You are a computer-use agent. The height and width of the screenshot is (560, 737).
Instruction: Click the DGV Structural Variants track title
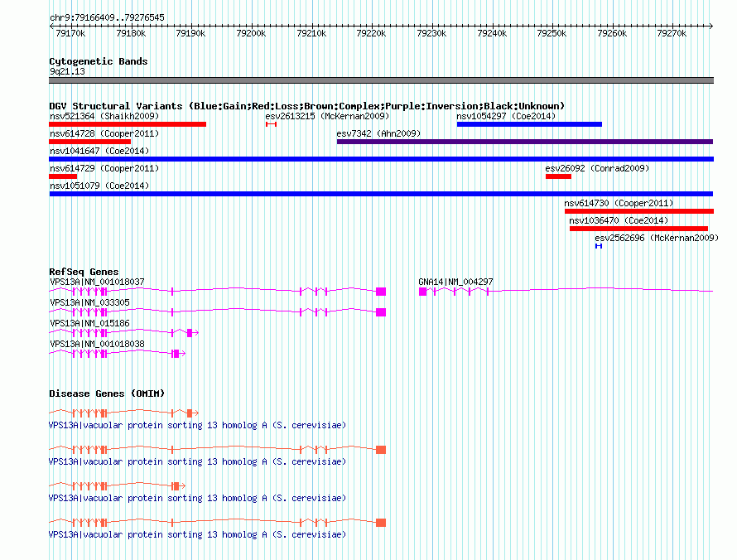tap(306, 106)
